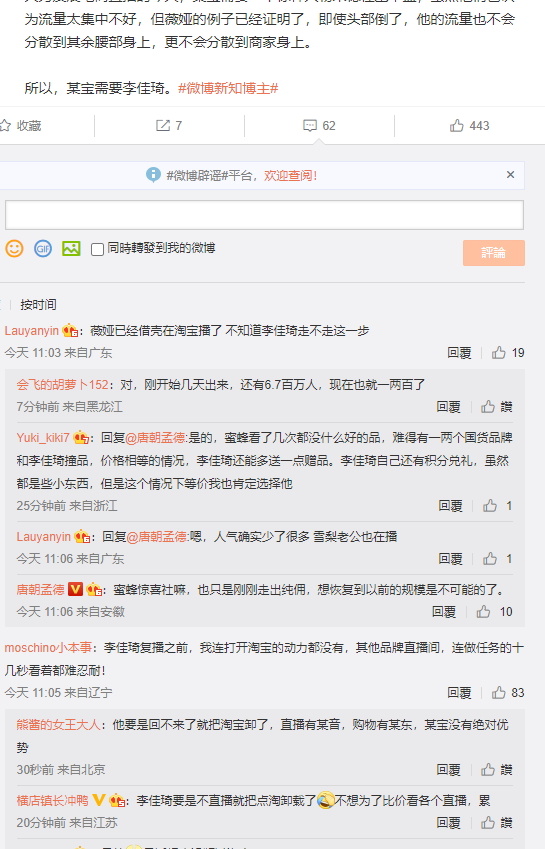Screen dimensions: 545x849
Task: Open Lauyanyin profile in 11:06 reply
Action: [43, 537]
